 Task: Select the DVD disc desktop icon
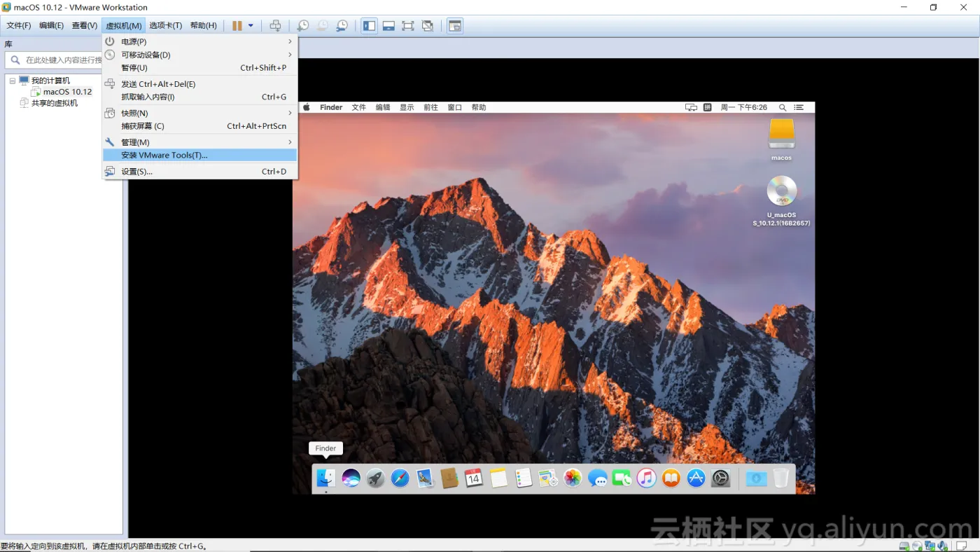782,191
